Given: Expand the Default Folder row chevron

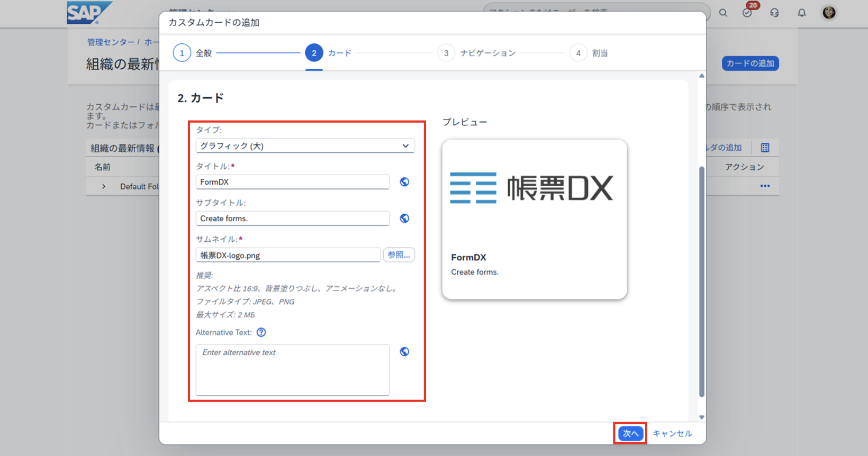Looking at the screenshot, I should click(104, 186).
